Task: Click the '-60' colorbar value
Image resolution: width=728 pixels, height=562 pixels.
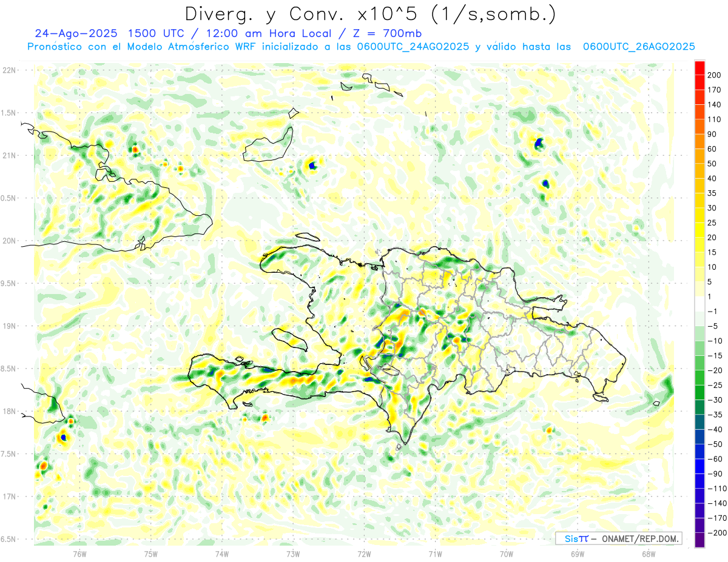Action: (714, 459)
